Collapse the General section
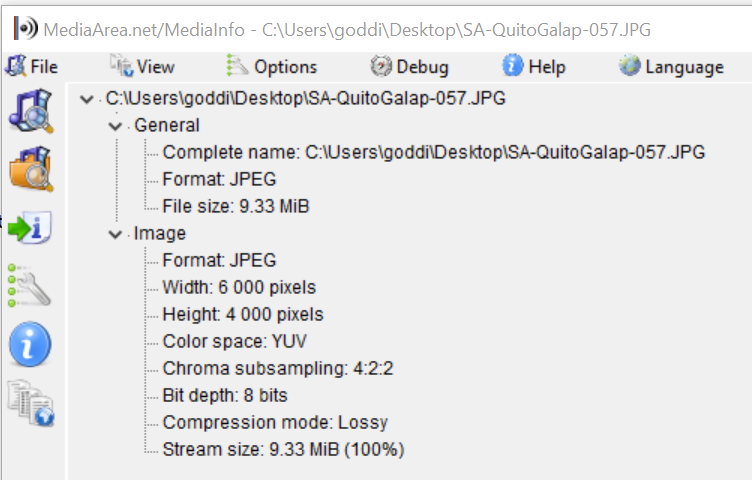The height and width of the screenshot is (480, 752). (x=115, y=126)
